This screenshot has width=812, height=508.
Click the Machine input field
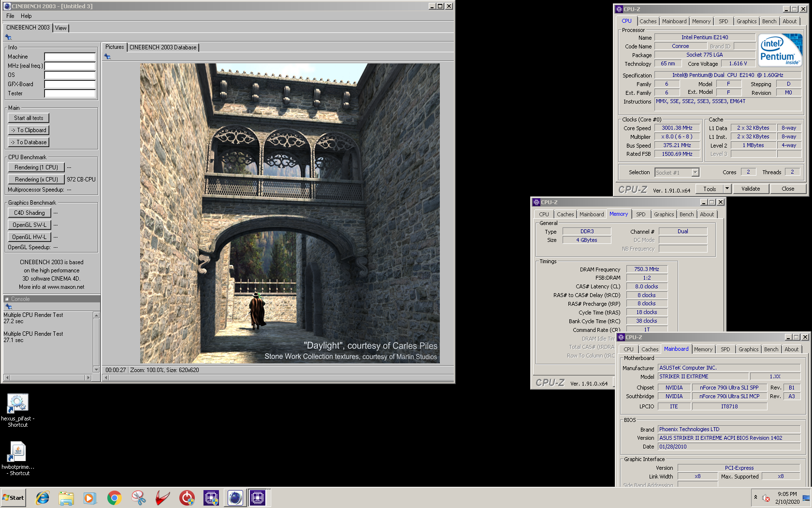point(70,57)
